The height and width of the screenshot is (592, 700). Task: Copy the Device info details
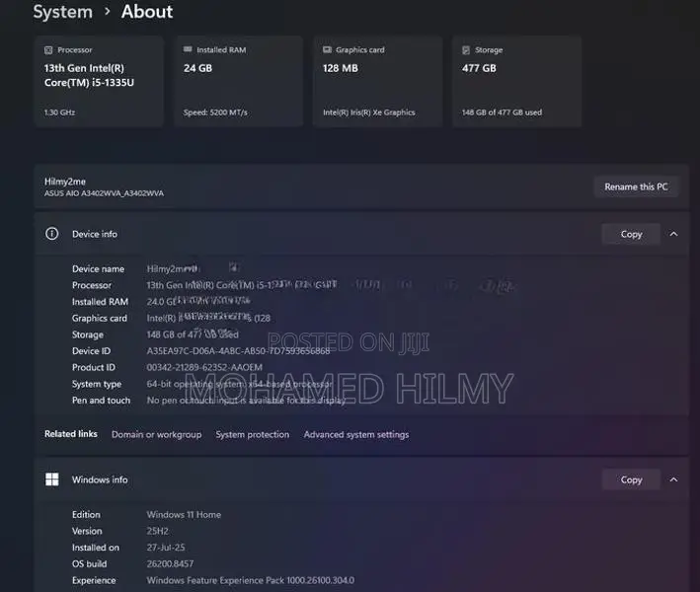[631, 234]
